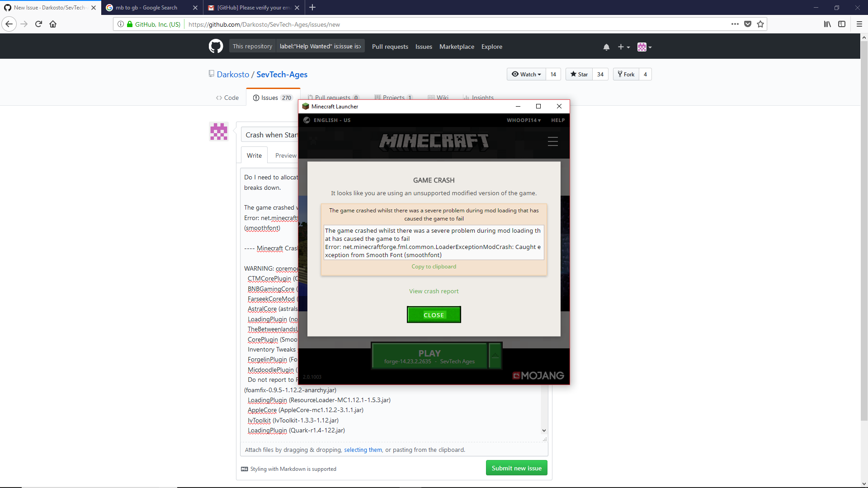This screenshot has width=868, height=488.
Task: Close the GitHub verify email tab
Action: [x=297, y=7]
